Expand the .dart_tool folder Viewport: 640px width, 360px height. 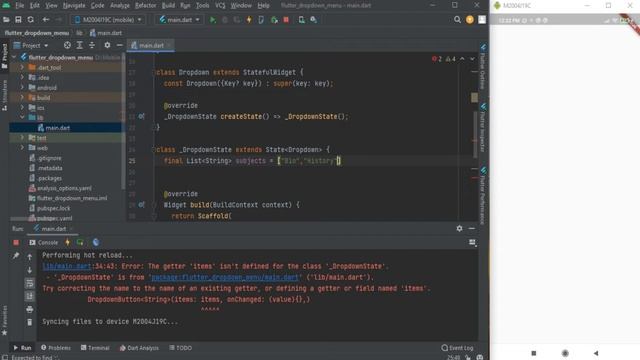point(22,67)
